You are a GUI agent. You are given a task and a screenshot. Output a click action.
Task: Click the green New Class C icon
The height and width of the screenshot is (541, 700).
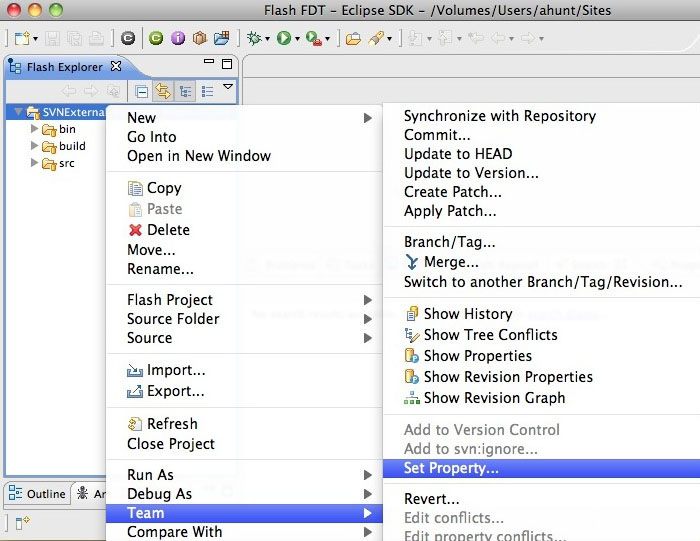click(x=156, y=38)
